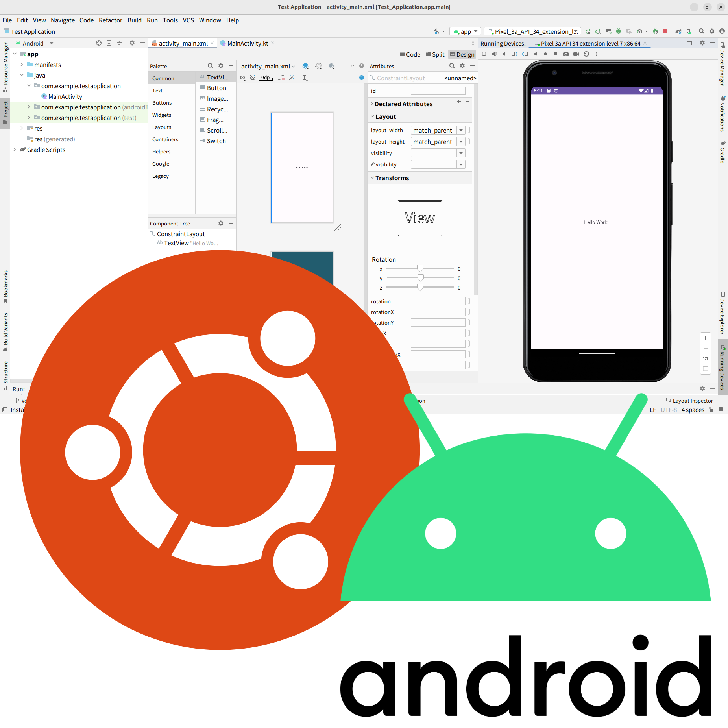Viewport: 728px width, 728px height.
Task: Start debugging with the bug icon
Action: 619,31
